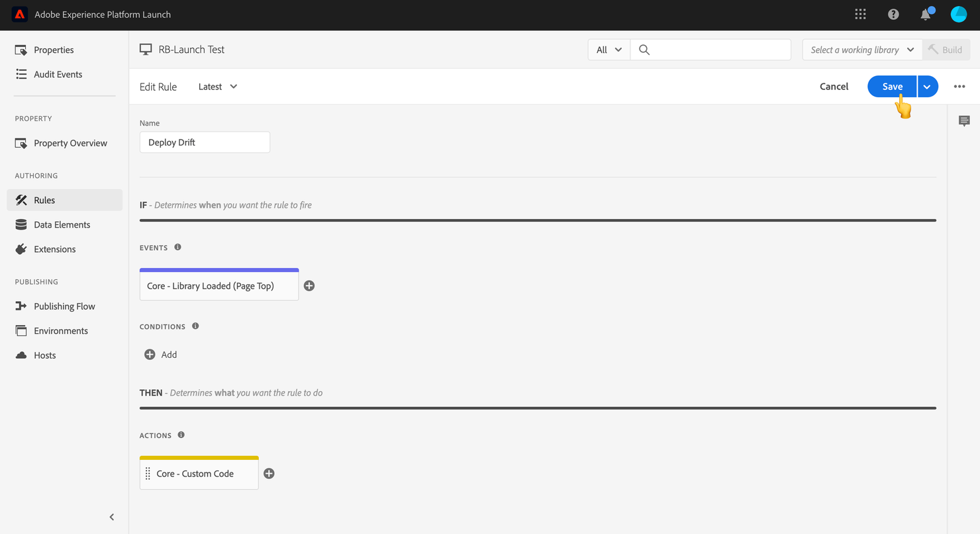Expand the Latest revision dropdown

[x=218, y=87]
